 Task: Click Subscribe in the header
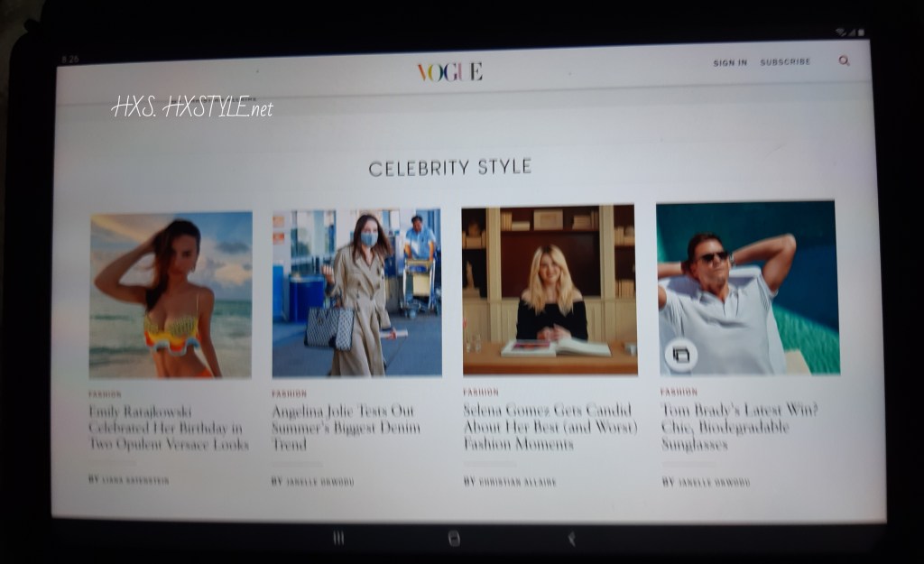785,62
